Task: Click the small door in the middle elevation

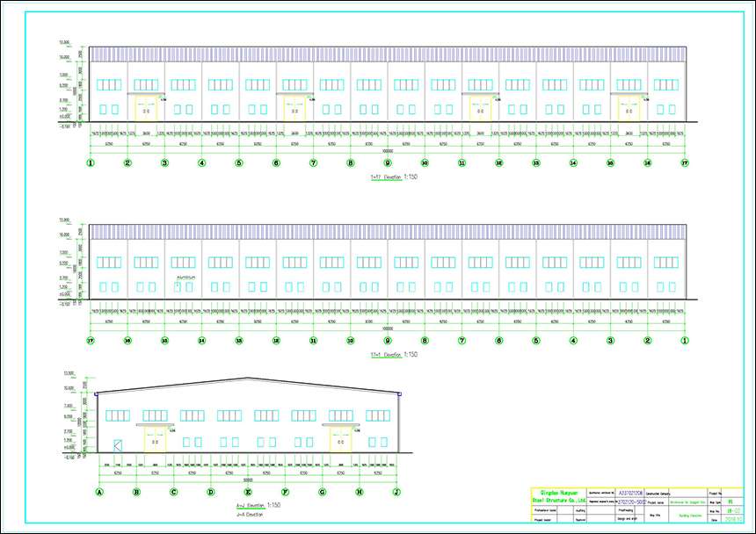Action: [178, 286]
